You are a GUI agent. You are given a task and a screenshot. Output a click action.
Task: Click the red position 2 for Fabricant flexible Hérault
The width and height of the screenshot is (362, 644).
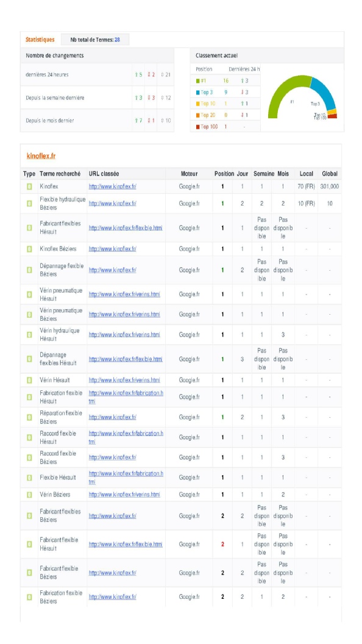pyautogui.click(x=222, y=544)
